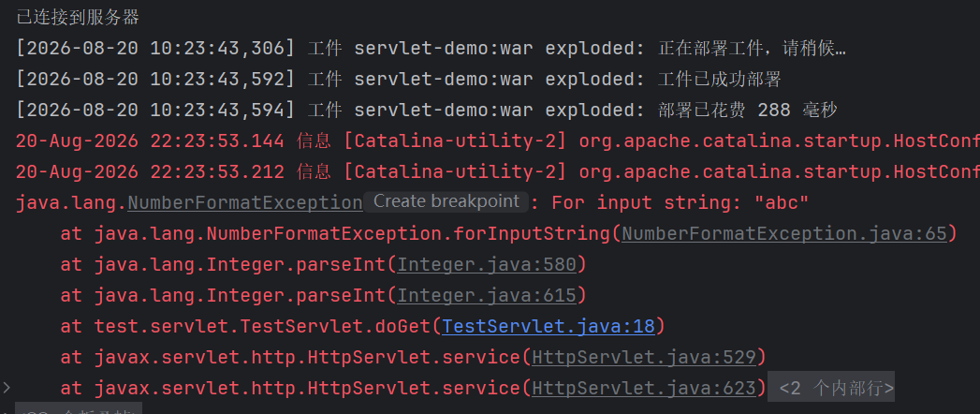This screenshot has width=980, height=414.
Task: Open the NumberFormatException.java:65 link
Action: coord(784,234)
